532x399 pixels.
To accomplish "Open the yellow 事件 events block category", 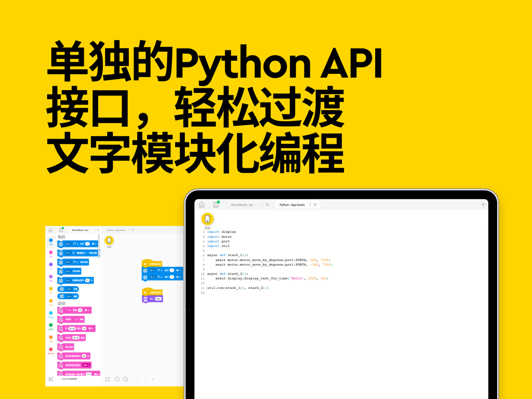I will (51, 288).
